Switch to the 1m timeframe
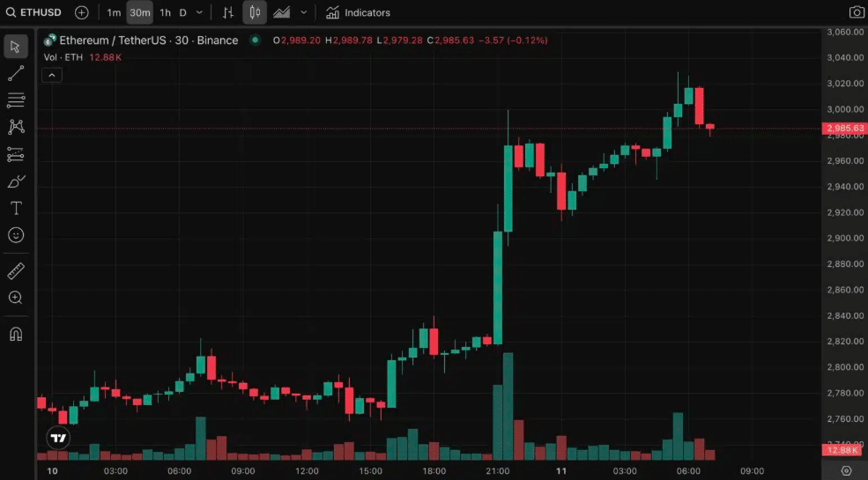Screen dimensions: 868x480 pyautogui.click(x=114, y=12)
